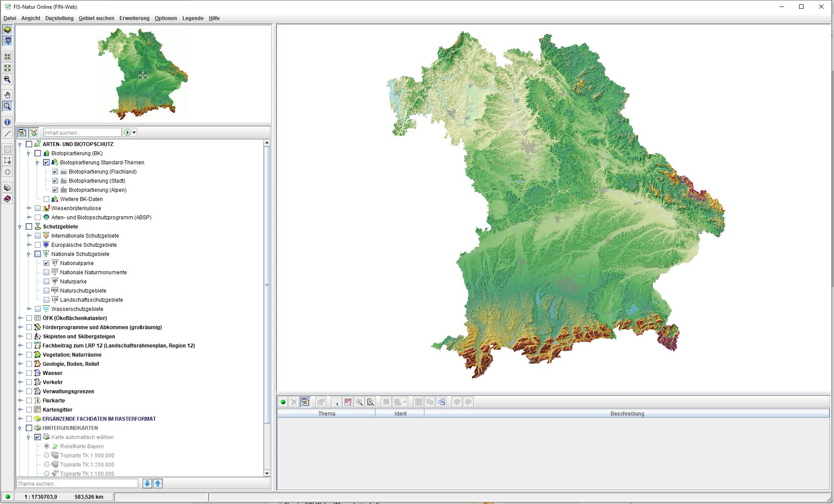The height and width of the screenshot is (504, 834).
Task: Click the previous zoom magnifier with arrow
Action: click(7, 79)
